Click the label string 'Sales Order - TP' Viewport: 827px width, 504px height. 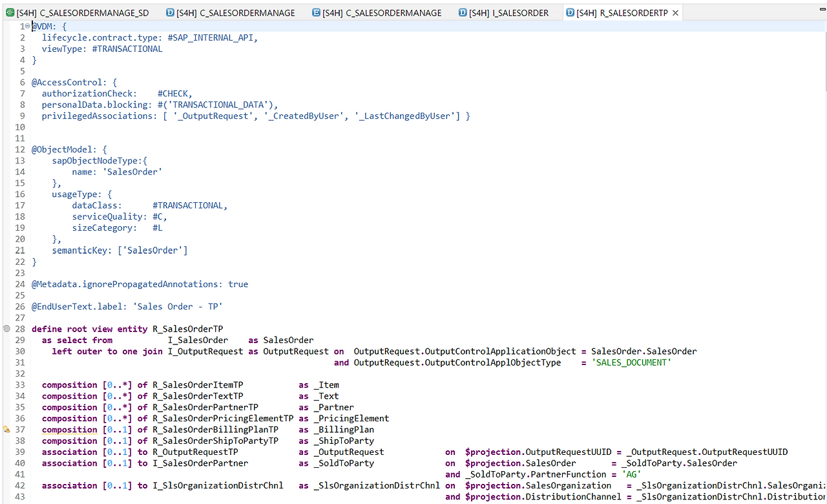point(178,306)
